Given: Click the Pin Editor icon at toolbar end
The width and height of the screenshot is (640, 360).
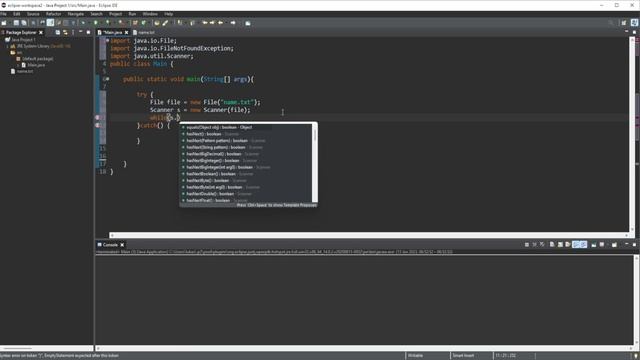Looking at the screenshot, I should pos(248,23).
